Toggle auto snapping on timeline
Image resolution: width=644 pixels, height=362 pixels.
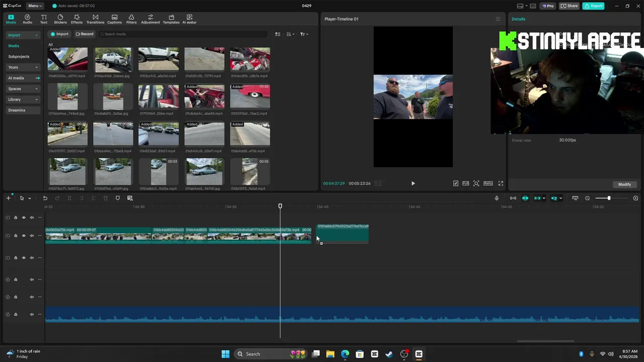click(x=525, y=198)
